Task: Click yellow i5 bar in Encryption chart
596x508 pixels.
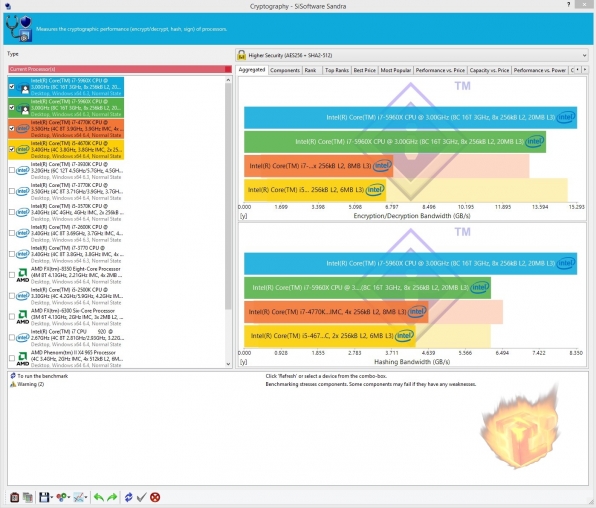Action: click(315, 190)
